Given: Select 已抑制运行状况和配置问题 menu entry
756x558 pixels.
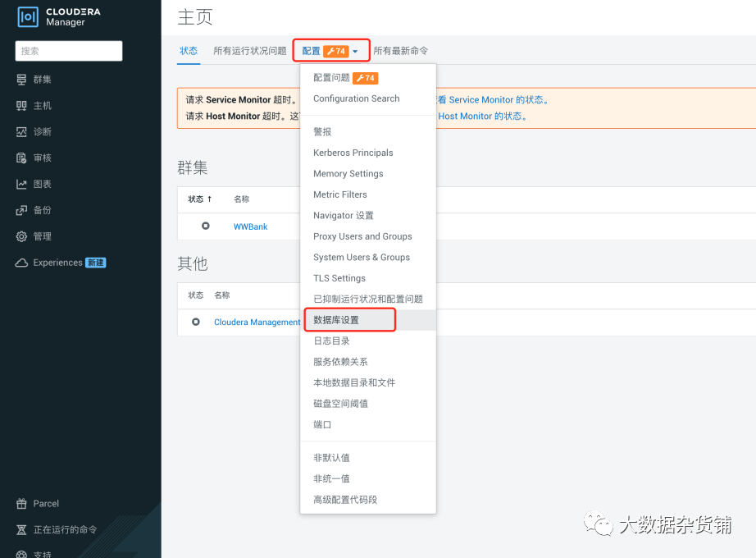Looking at the screenshot, I should coord(368,299).
